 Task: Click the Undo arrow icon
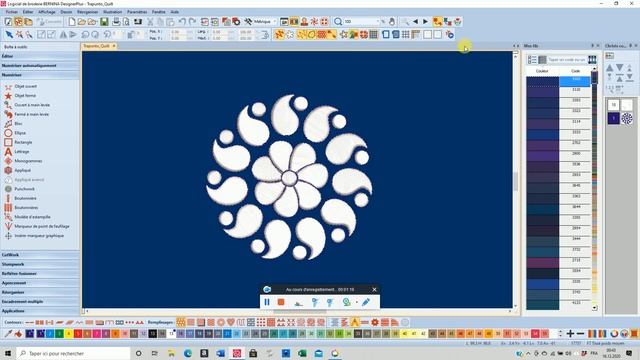pyautogui.click(x=182, y=22)
